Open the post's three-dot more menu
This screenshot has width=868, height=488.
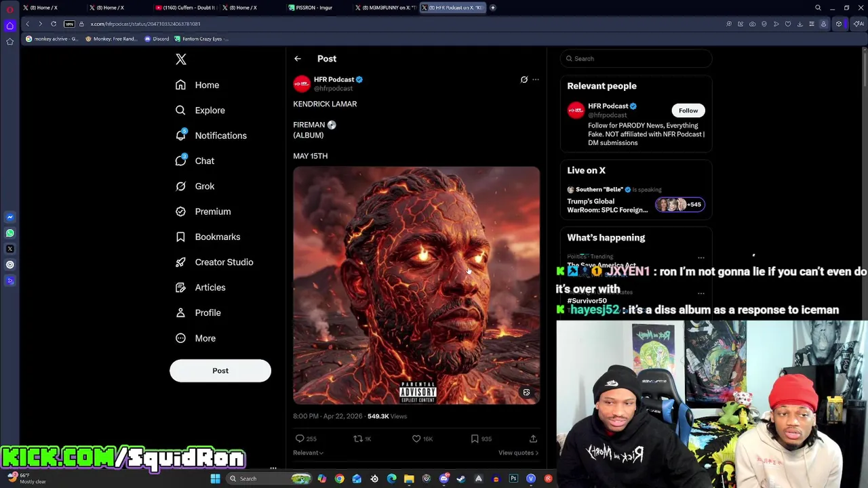536,80
